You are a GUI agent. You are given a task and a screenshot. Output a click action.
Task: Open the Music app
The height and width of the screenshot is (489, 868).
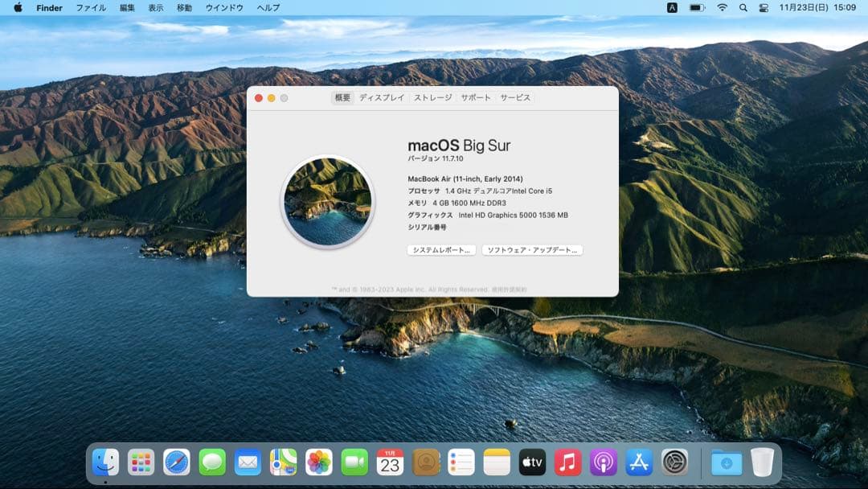tap(567, 462)
